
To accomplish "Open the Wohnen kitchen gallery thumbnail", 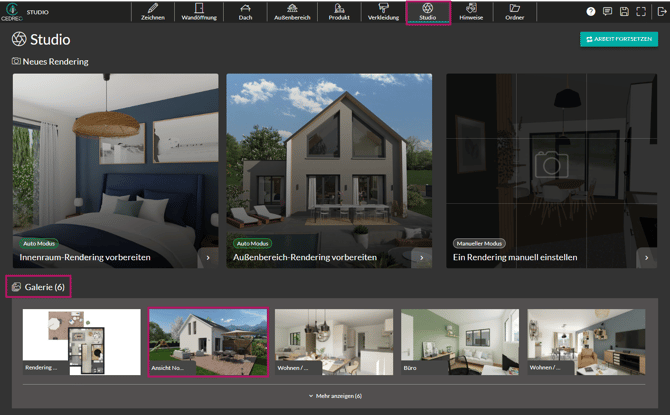I will point(334,342).
